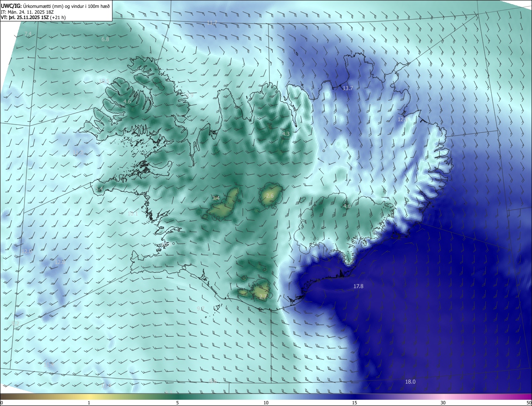The image size is (532, 406).
Task: Click the 11.7 value label
Action: click(x=212, y=22)
